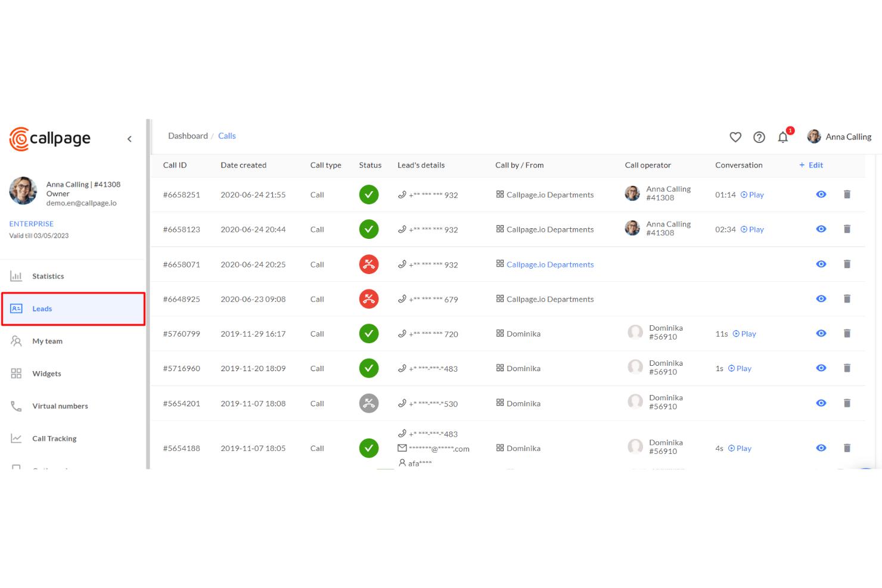Play the 4s recording for call #5654188
Image resolution: width=882 pixels, height=588 pixels.
point(740,449)
